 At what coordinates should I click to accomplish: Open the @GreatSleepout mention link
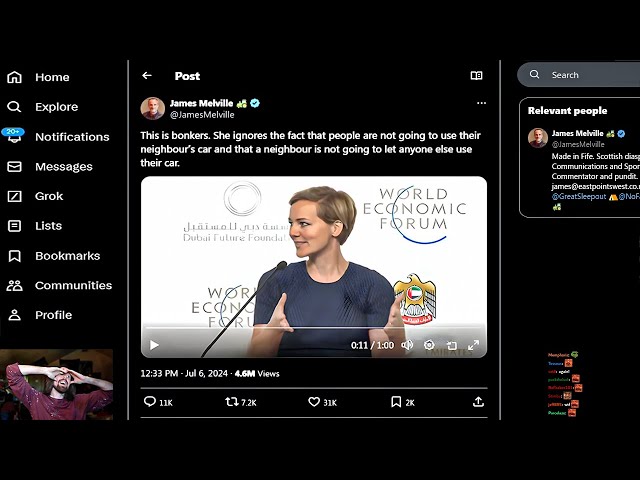[579, 196]
